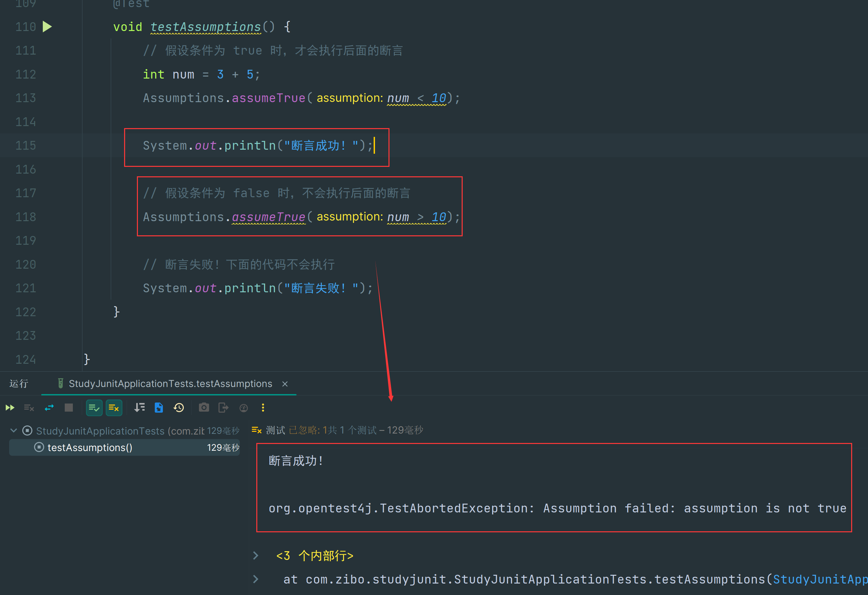Open the more options three-dot menu
Image resolution: width=868 pixels, height=595 pixels.
pyautogui.click(x=263, y=408)
